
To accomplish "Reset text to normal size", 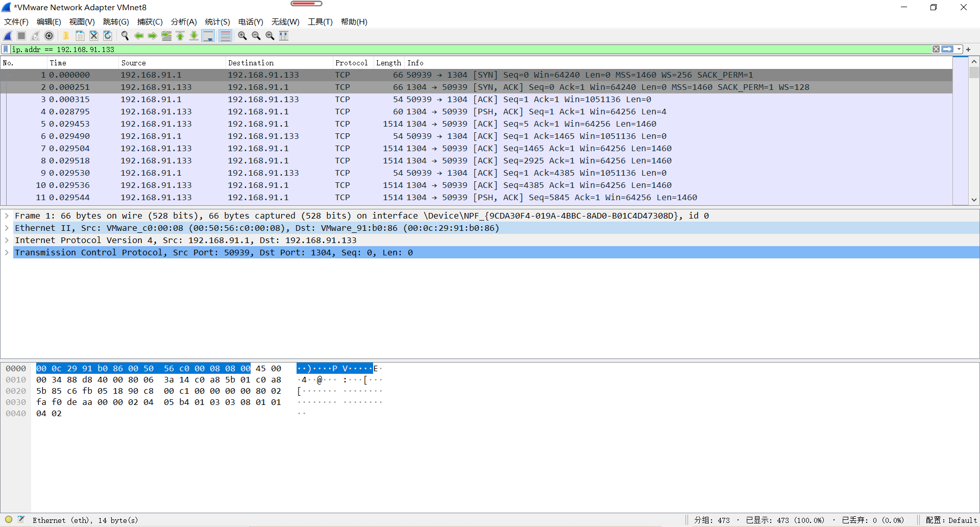I will [x=270, y=36].
